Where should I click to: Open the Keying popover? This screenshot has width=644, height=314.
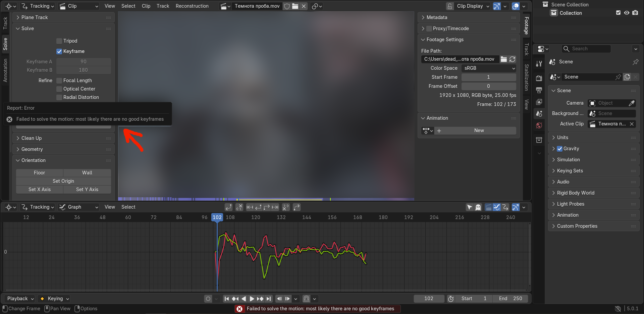coord(54,299)
